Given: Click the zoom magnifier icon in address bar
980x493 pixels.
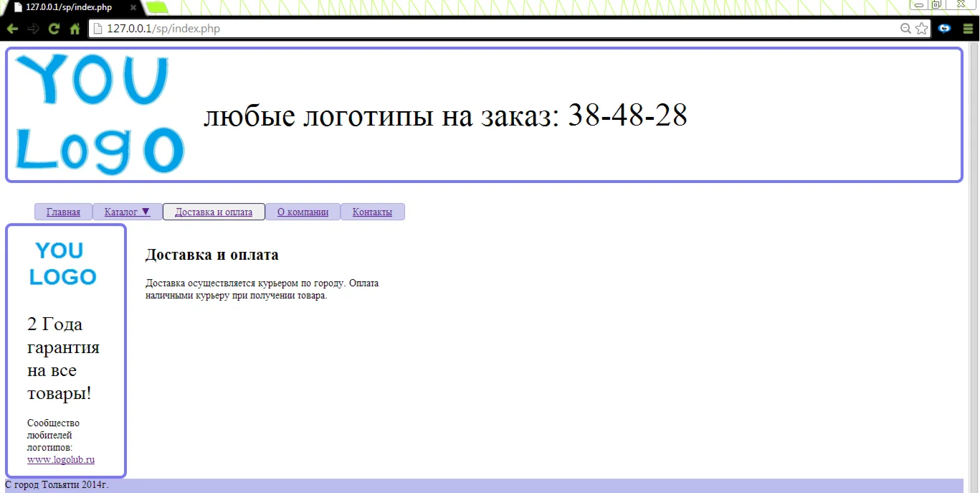Looking at the screenshot, I should [906, 29].
